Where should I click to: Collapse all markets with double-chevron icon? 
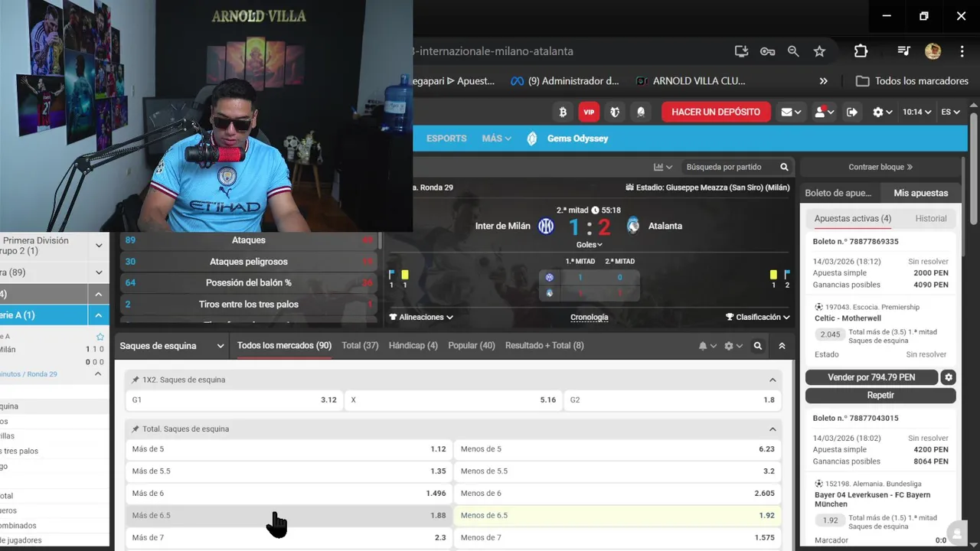pos(782,346)
